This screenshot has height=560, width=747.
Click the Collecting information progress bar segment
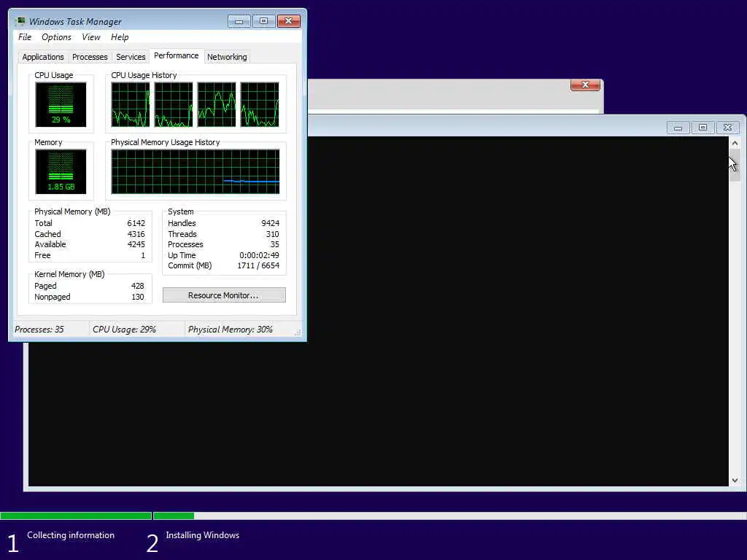76,516
